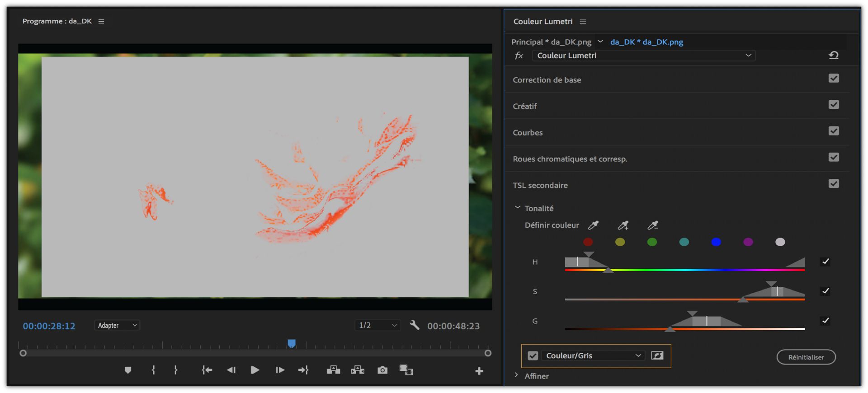The image size is (868, 393).
Task: Open the Adapter zoom level dropdown
Action: 117,325
